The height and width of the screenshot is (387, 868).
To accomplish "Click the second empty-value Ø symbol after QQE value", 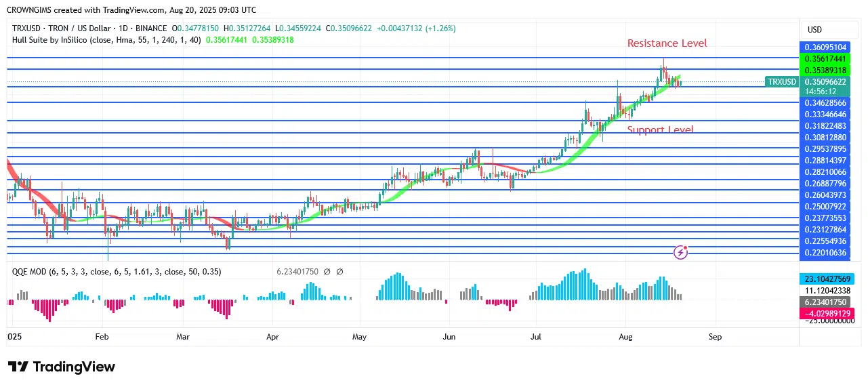I will pos(339,272).
